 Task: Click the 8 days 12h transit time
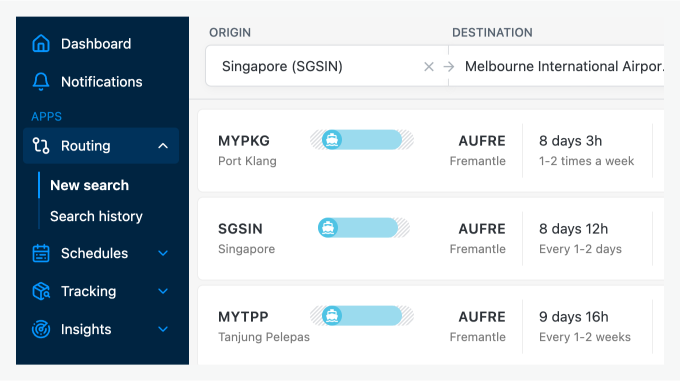573,229
